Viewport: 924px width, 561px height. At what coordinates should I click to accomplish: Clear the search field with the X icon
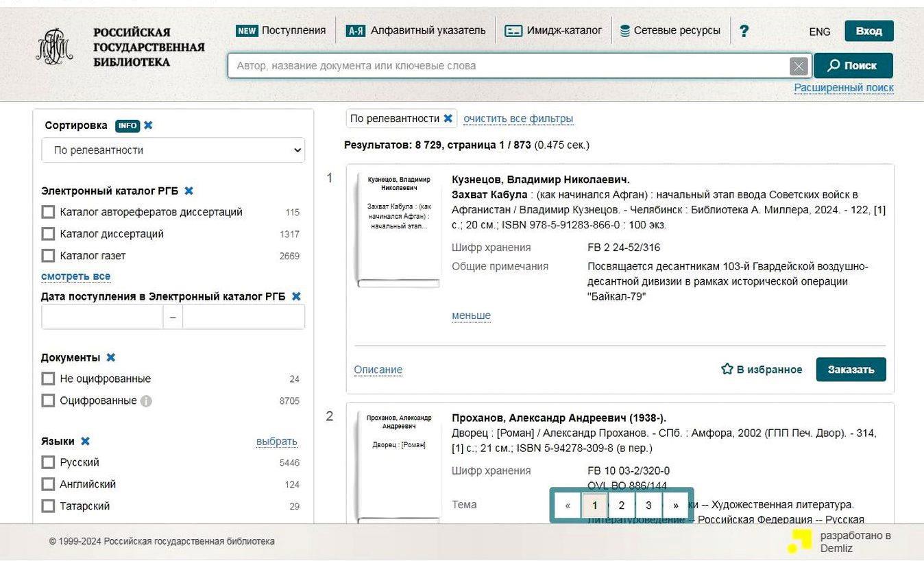click(x=798, y=66)
